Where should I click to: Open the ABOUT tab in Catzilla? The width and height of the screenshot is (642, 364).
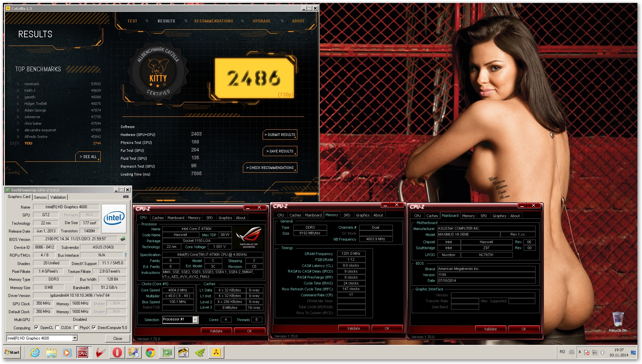(298, 21)
